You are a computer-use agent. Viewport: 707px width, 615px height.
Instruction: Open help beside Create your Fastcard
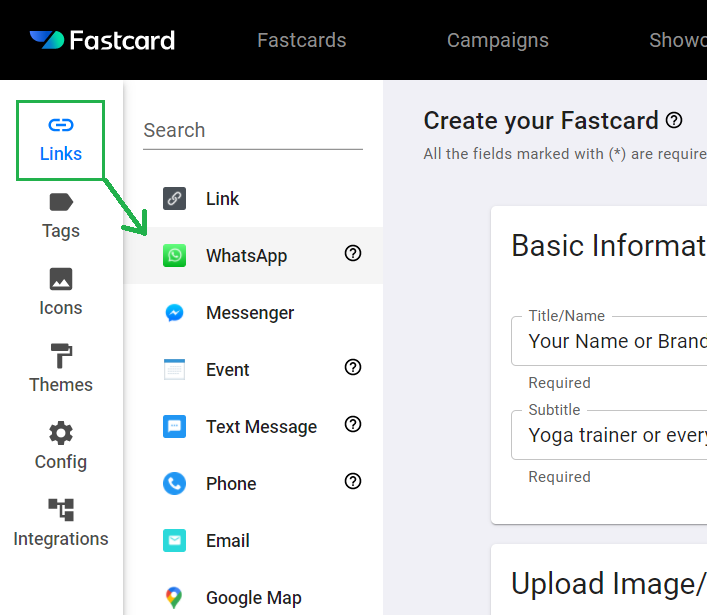pyautogui.click(x=674, y=120)
